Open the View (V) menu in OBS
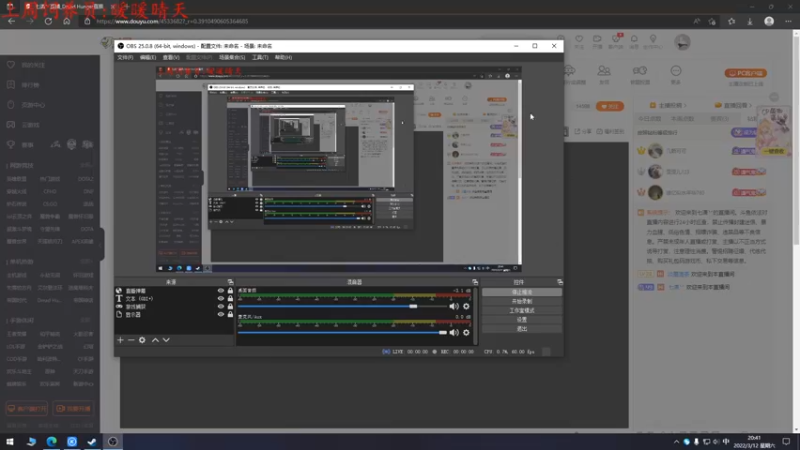Viewport: 800px width, 450px height. pyautogui.click(x=171, y=57)
